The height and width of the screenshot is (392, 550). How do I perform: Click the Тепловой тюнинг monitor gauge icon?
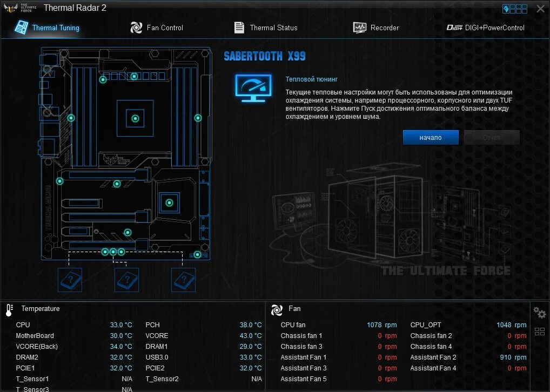pos(253,88)
